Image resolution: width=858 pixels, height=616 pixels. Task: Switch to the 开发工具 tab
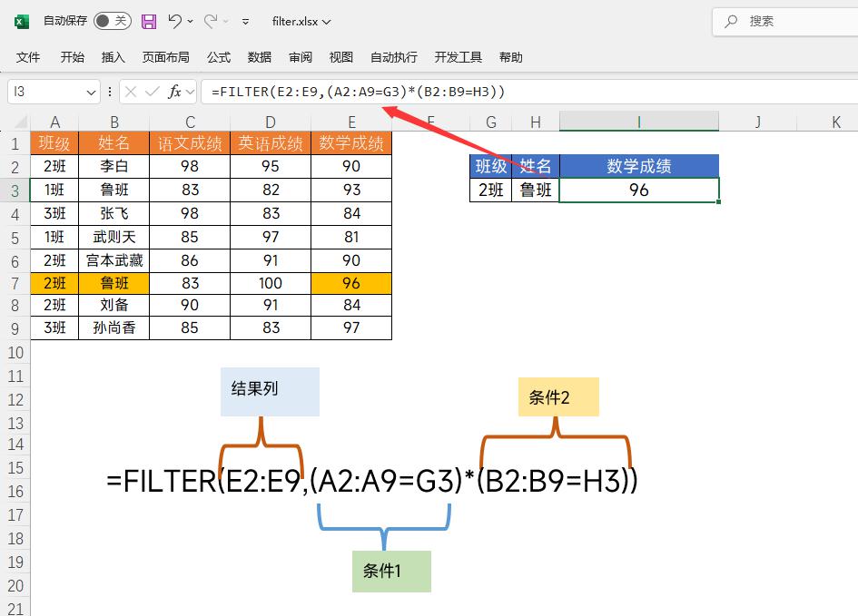coord(458,57)
